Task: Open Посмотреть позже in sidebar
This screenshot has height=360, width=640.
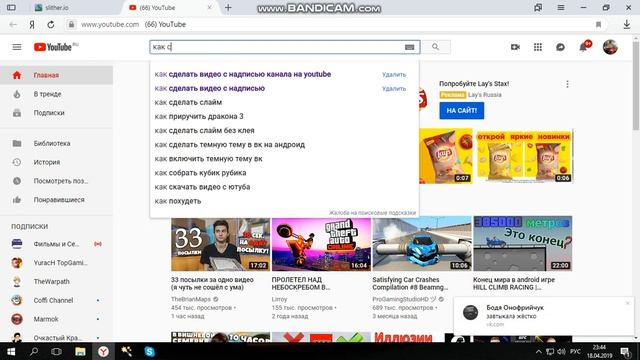Action: tap(57, 181)
